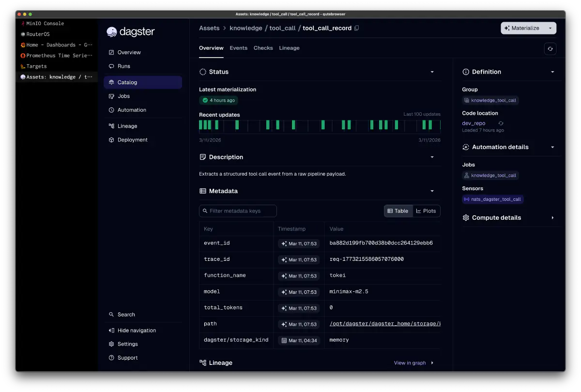Select the Overview tab
The width and height of the screenshot is (581, 392).
tap(211, 48)
